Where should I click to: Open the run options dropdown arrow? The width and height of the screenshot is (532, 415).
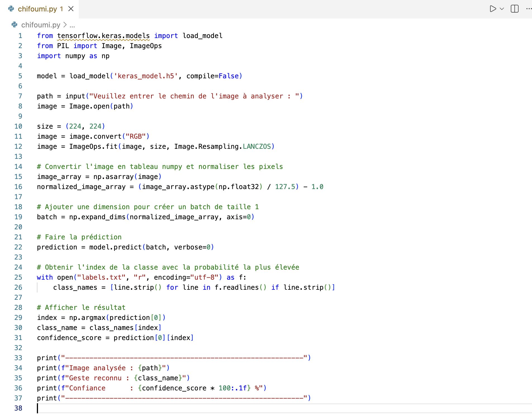click(502, 9)
